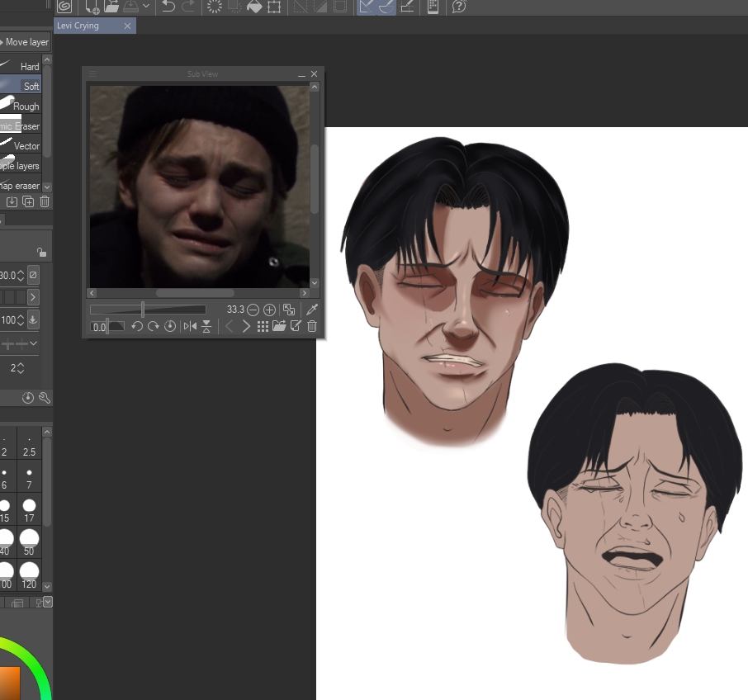748x700 pixels.
Task: Import an image into Sub View
Action: [x=279, y=327]
